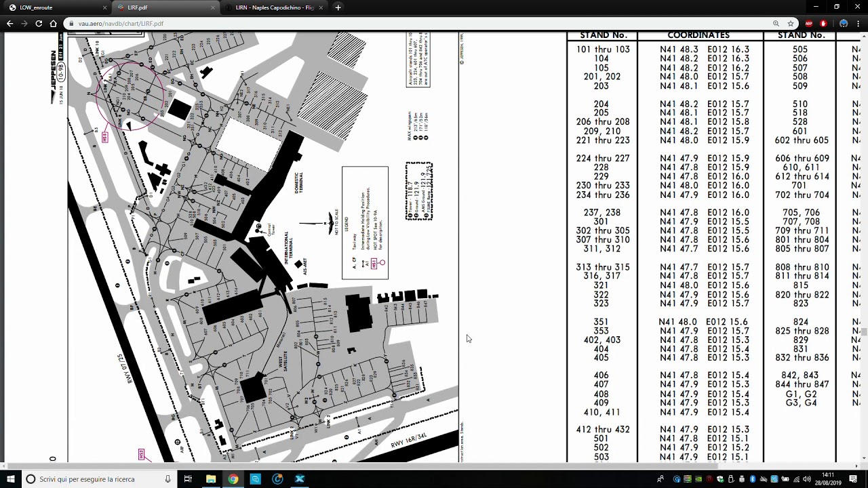Close the LIRF.pdf tab

(x=213, y=7)
